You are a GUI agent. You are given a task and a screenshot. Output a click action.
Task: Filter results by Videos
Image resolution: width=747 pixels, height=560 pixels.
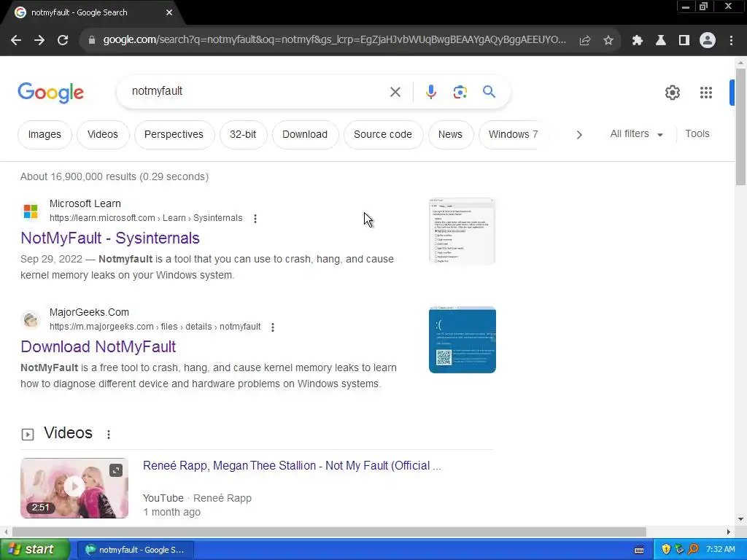click(103, 135)
